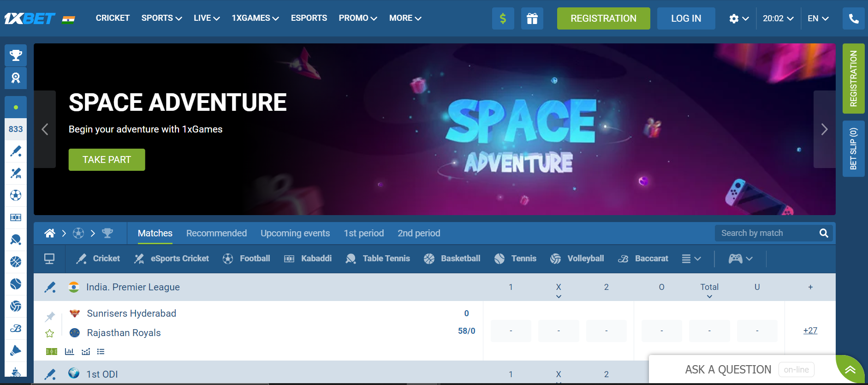
Task: Show previous banner slide
Action: [x=45, y=129]
